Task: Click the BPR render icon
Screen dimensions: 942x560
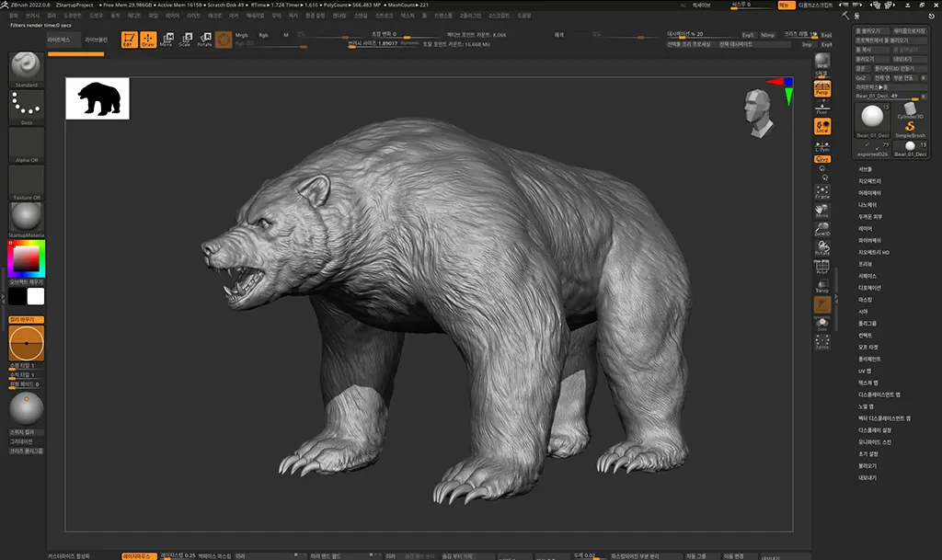Action: (x=822, y=62)
